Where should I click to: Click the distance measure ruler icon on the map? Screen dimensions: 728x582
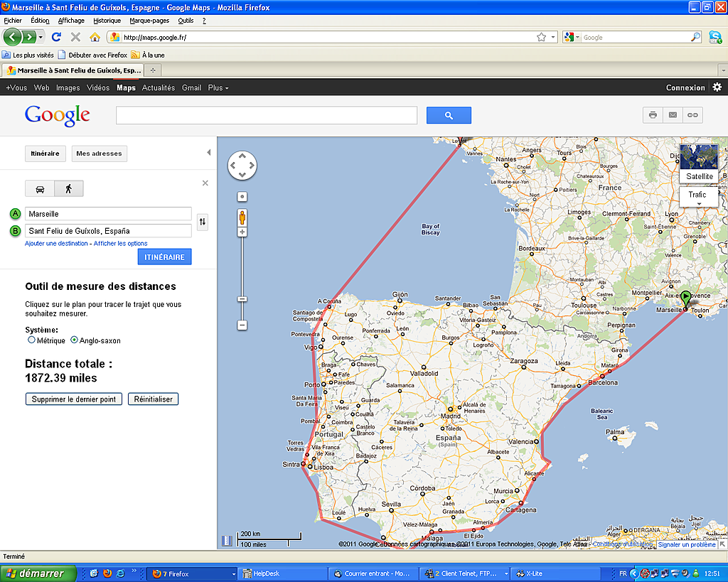tap(227, 541)
